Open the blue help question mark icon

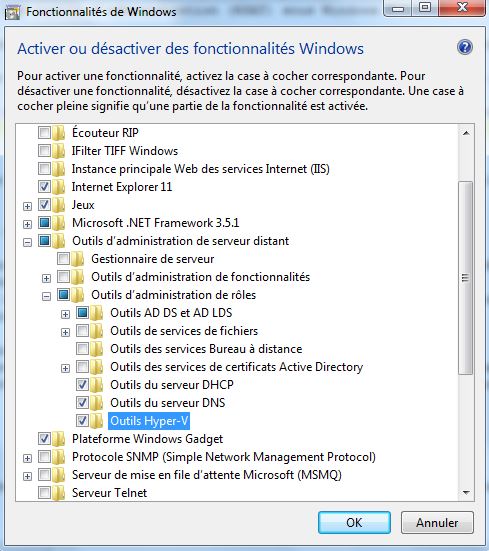click(464, 47)
